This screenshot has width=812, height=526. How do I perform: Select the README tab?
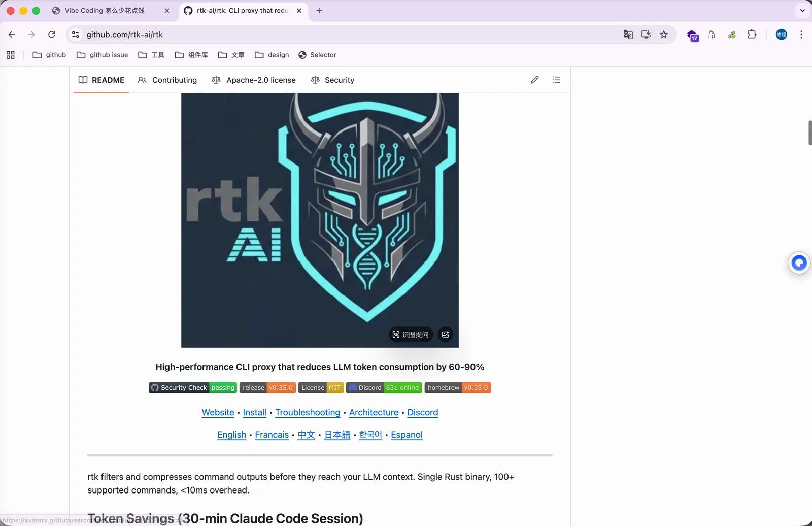coord(101,80)
